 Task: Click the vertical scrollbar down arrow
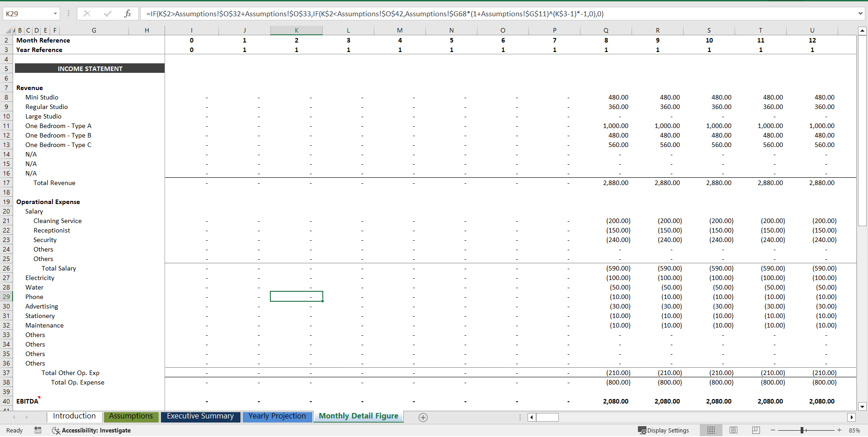[x=863, y=406]
